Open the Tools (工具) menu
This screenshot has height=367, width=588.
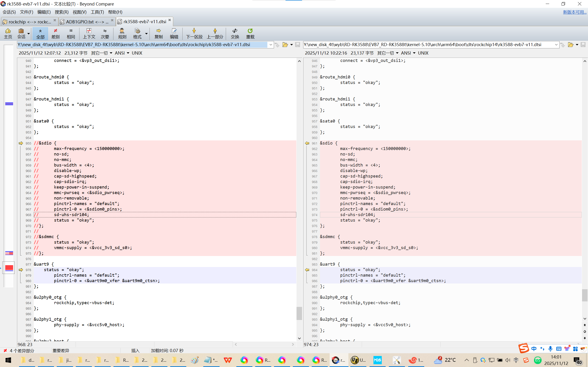coord(97,12)
